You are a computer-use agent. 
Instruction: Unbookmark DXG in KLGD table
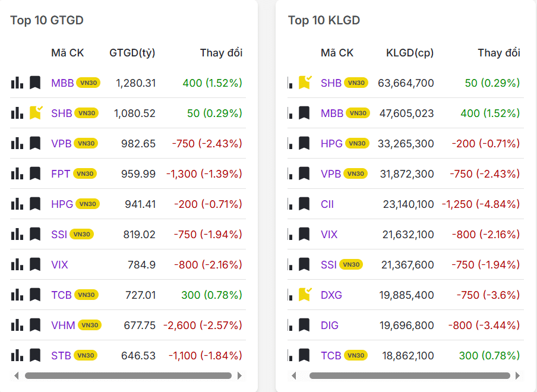(305, 294)
